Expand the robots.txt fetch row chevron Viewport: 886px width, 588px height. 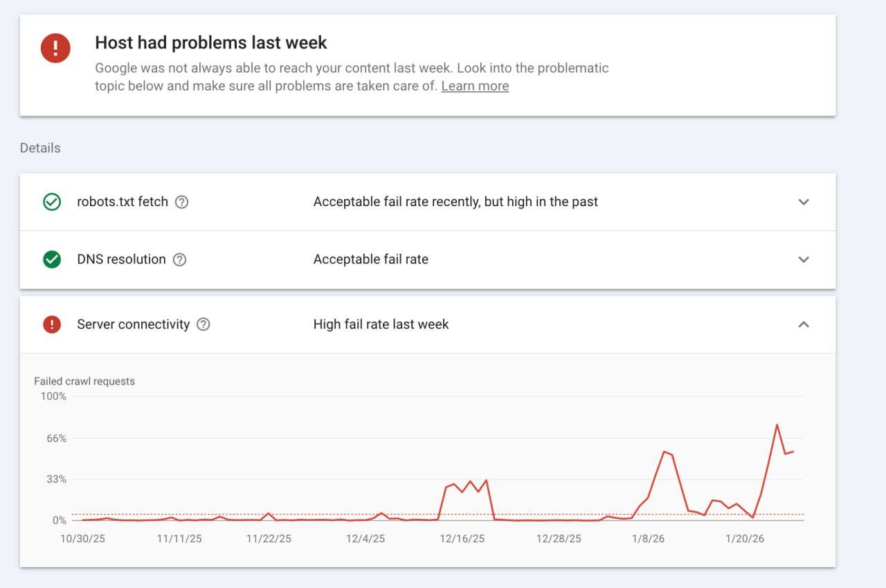pyautogui.click(x=804, y=202)
